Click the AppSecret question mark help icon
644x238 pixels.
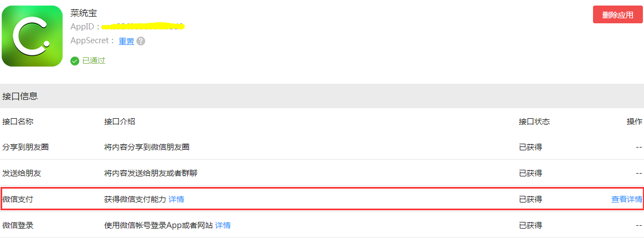tap(141, 41)
